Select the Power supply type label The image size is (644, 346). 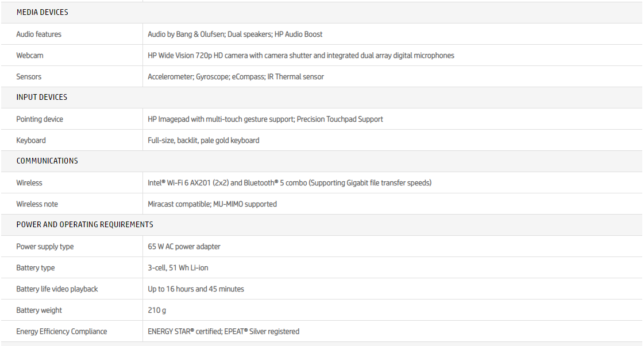45,247
